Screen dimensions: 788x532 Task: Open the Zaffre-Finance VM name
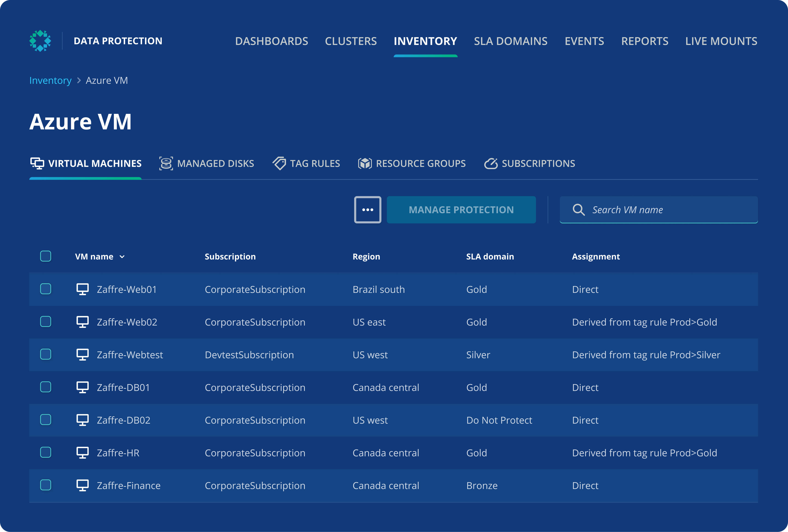129,485
